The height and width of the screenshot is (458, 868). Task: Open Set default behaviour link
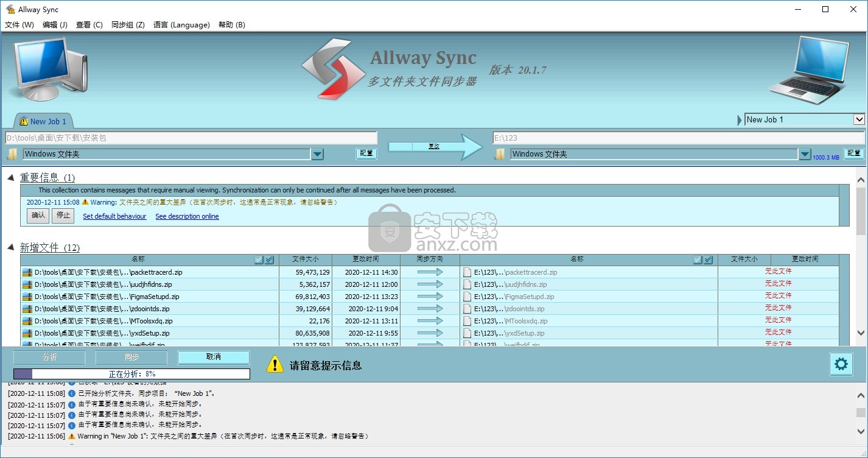click(114, 216)
